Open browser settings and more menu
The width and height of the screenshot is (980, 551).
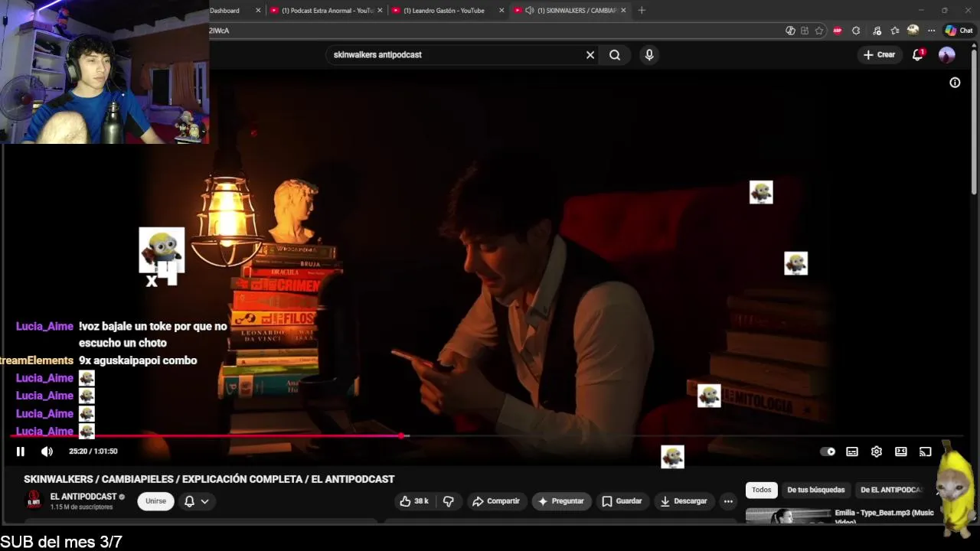(931, 31)
